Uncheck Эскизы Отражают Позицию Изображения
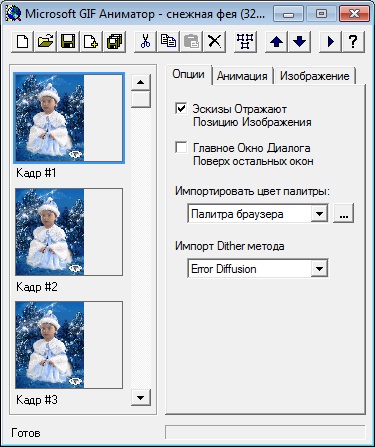Image resolution: width=375 pixels, height=447 pixels. pos(181,109)
